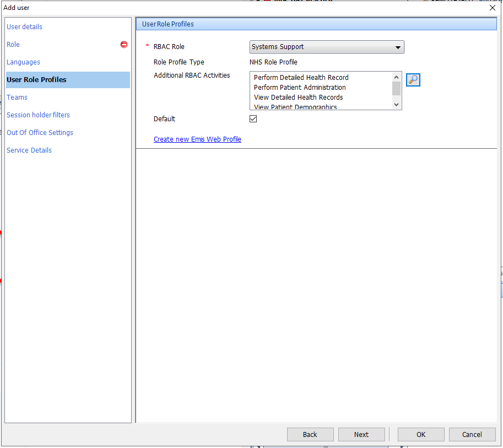
Task: Switch to the Teams section
Action: (x=17, y=97)
